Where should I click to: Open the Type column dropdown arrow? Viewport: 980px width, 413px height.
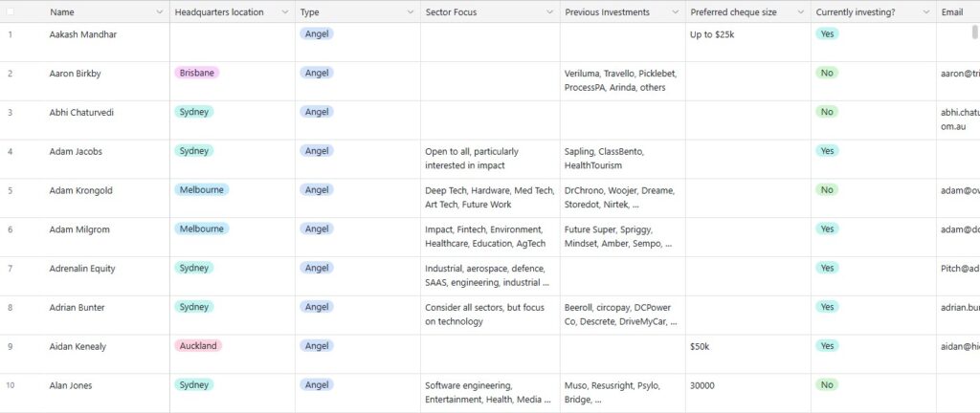(411, 12)
